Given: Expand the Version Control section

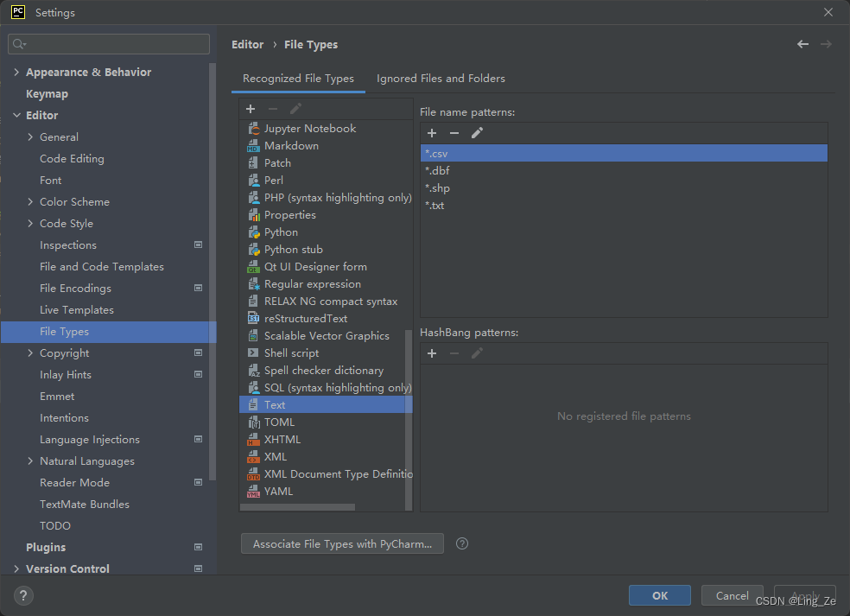Looking at the screenshot, I should click(16, 568).
